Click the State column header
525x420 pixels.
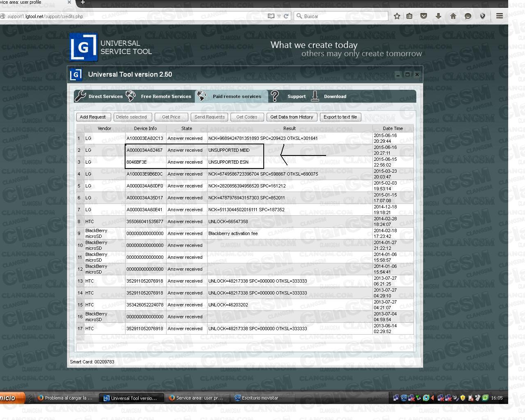[187, 128]
